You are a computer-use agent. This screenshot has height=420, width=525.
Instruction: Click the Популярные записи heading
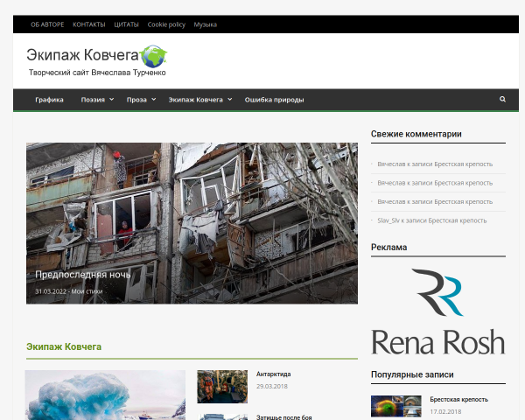(x=412, y=374)
